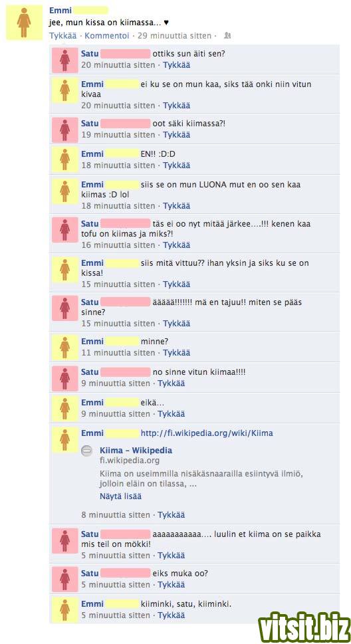Click the vitsit.biz watermark logo
The height and width of the screenshot is (644, 351).
[x=304, y=628]
